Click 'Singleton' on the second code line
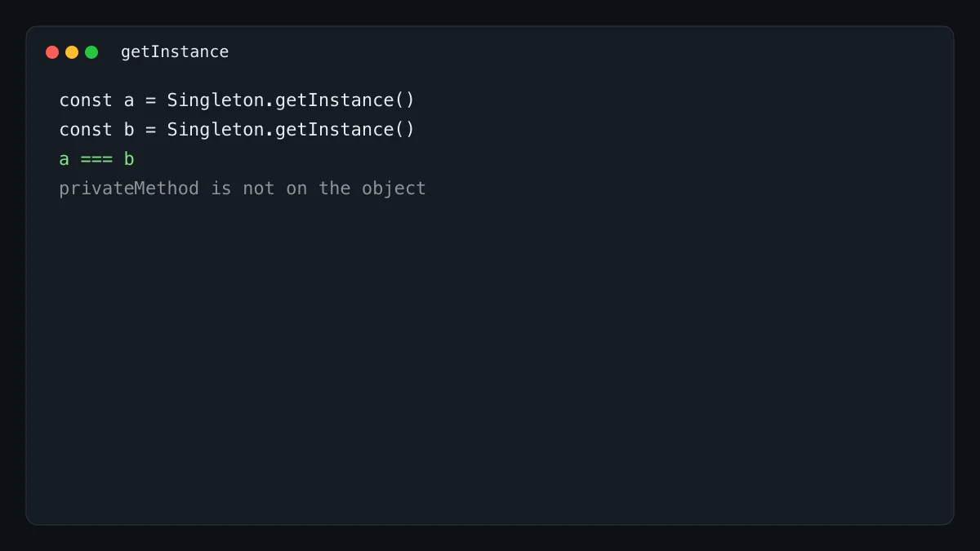 [216, 130]
